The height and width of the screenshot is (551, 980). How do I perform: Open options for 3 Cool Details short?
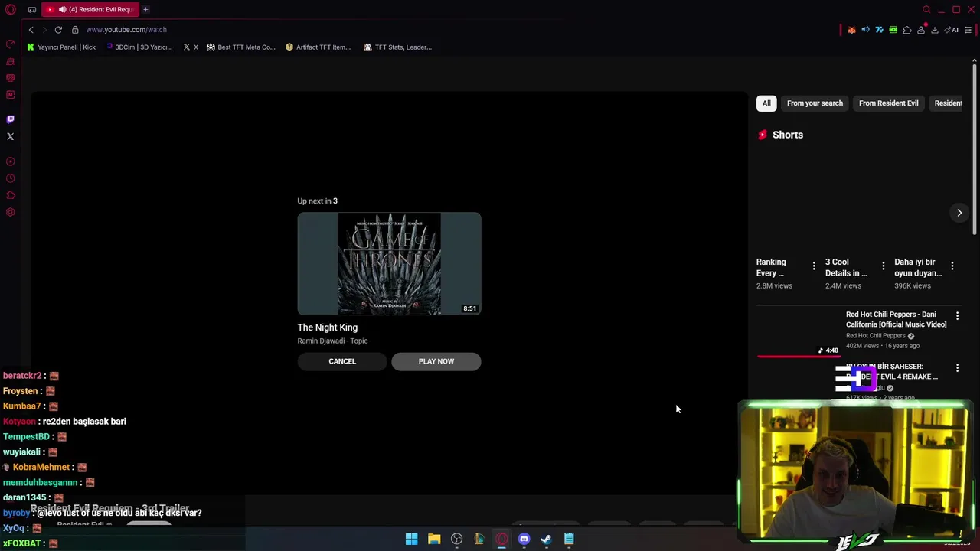(x=883, y=266)
